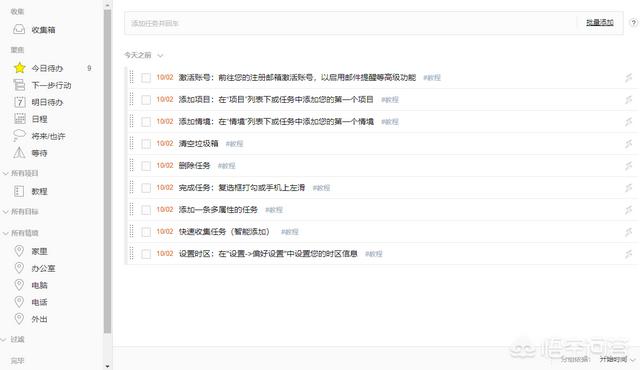The image size is (640, 370).
Task: Select the 外出 location pin icon
Action: coord(19,319)
